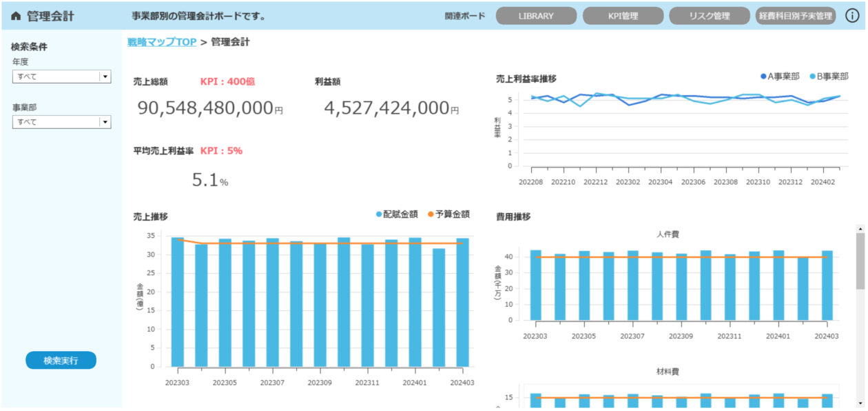
Task: Click the 管理会計 header title
Action: [50, 16]
